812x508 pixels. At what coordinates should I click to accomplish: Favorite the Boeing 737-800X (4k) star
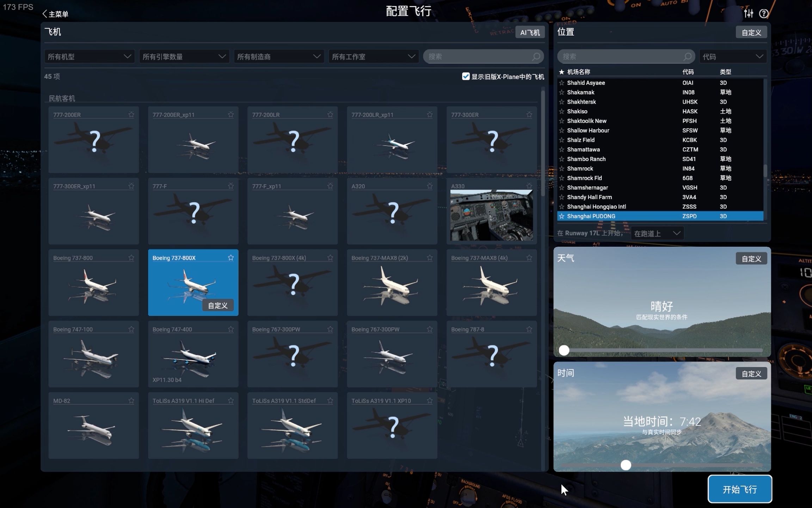coord(330,258)
